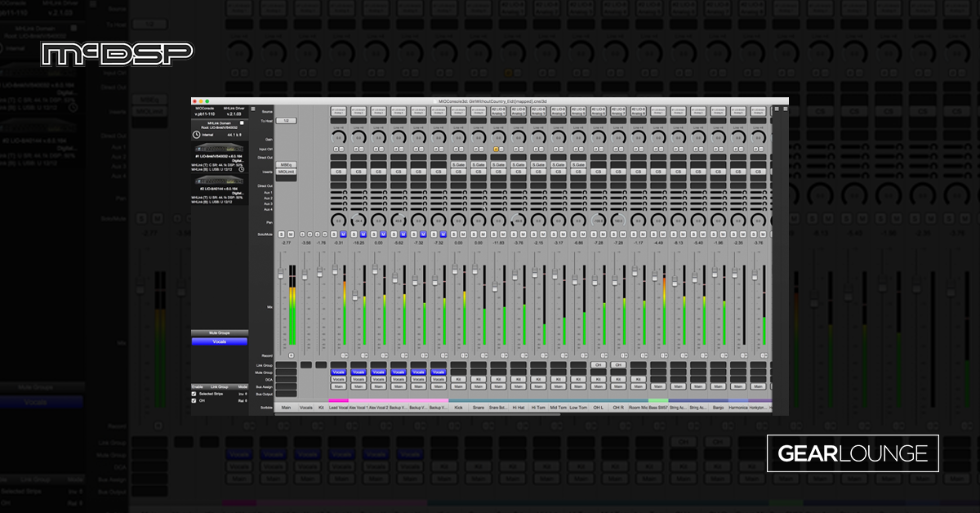Solo the Vocals bus strip
The width and height of the screenshot is (980, 513).
(302, 234)
